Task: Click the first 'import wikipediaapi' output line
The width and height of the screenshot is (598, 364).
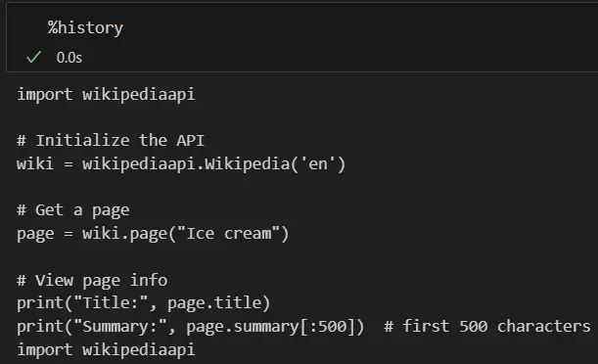Action: pyautogui.click(x=106, y=95)
